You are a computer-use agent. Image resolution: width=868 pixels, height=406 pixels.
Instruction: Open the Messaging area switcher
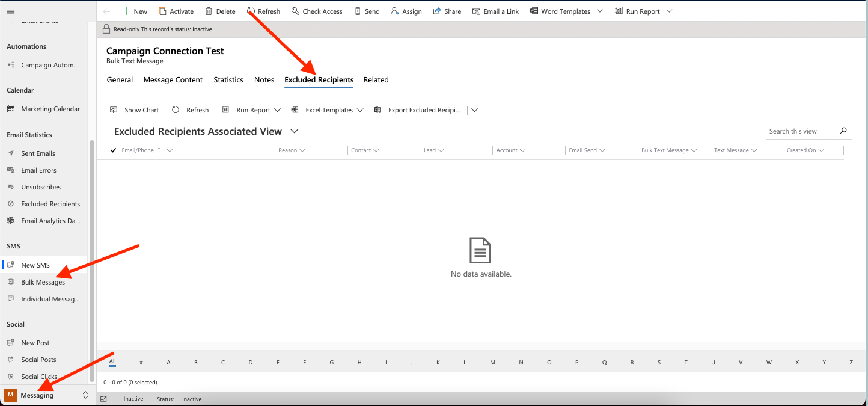(47, 395)
